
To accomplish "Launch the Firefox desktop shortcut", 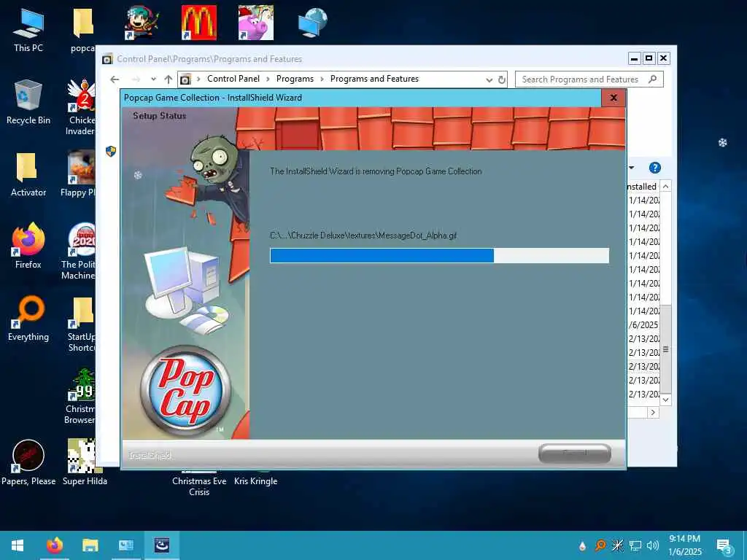I will 28,246.
